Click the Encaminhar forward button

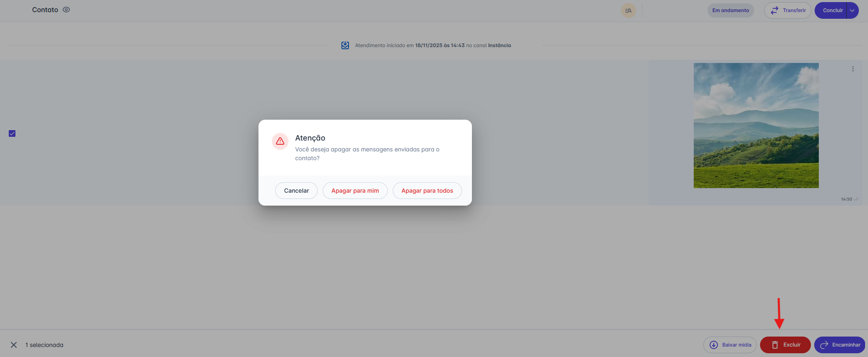tap(840, 345)
